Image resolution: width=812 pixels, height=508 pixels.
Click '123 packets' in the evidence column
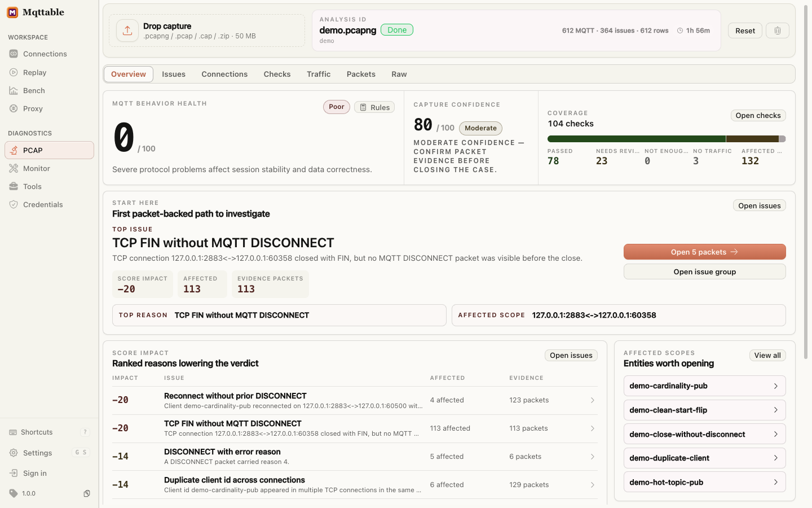point(529,400)
